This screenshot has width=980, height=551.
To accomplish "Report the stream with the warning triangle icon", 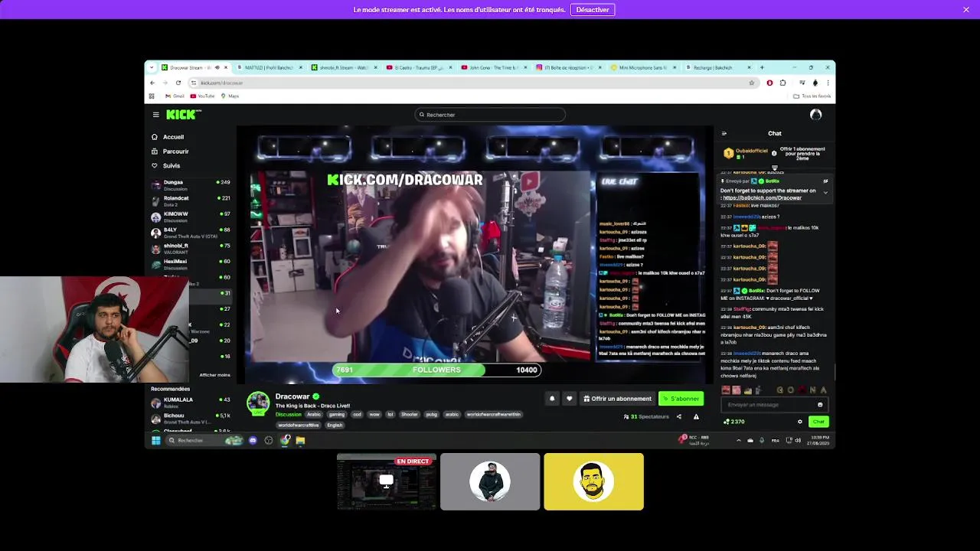I will [696, 417].
